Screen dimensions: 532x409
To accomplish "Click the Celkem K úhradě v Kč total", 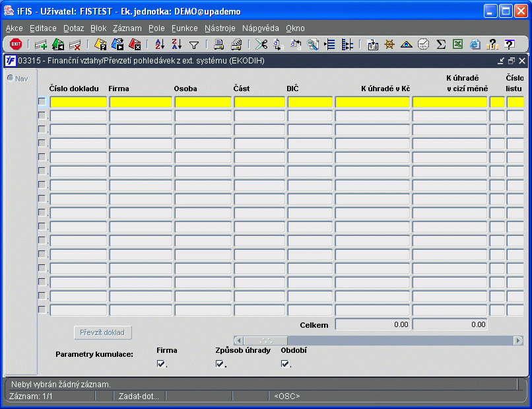I will pyautogui.click(x=372, y=324).
